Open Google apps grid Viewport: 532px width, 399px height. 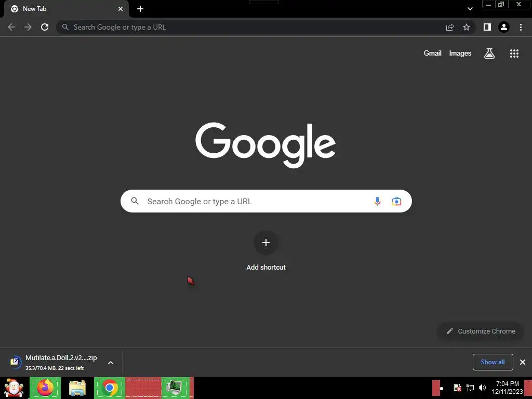(x=514, y=54)
